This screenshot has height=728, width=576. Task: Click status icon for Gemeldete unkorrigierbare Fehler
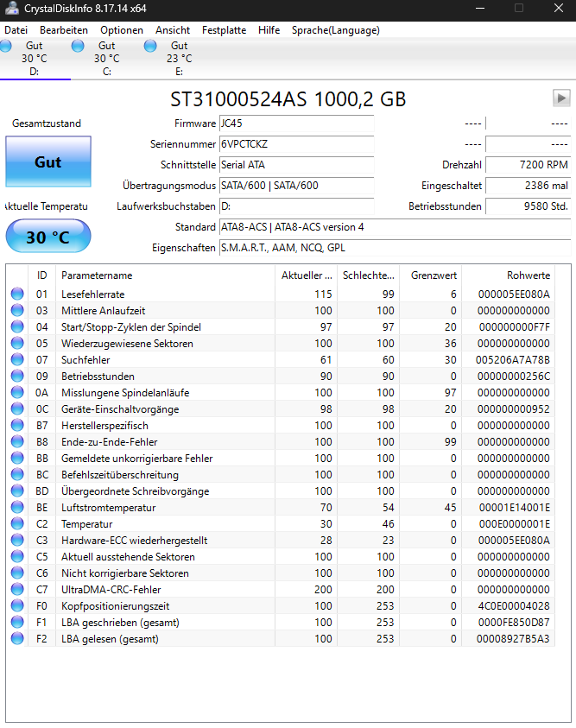17,458
